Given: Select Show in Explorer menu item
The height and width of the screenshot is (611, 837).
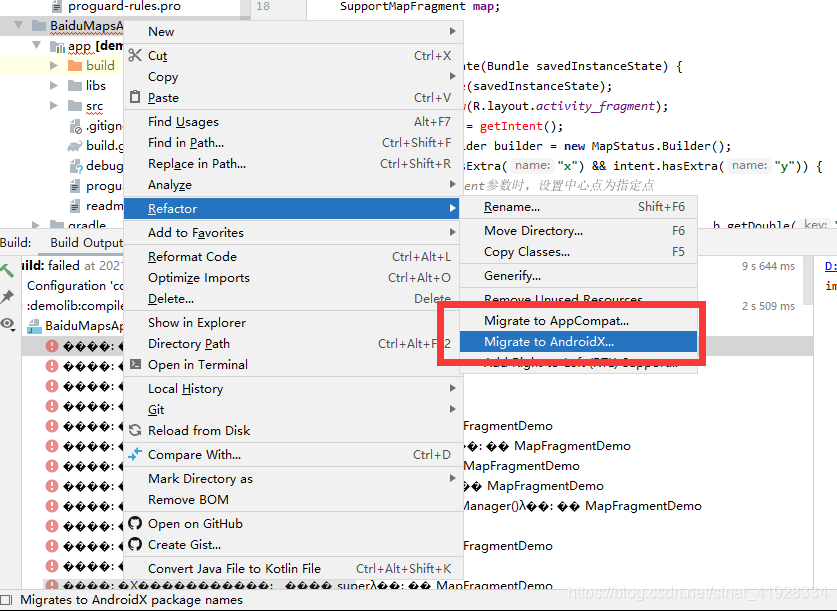Looking at the screenshot, I should coord(293,323).
